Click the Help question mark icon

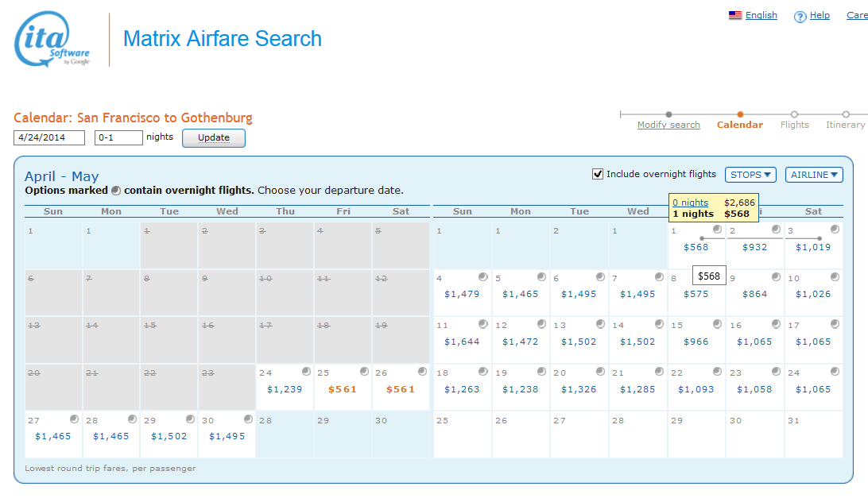pyautogui.click(x=800, y=17)
